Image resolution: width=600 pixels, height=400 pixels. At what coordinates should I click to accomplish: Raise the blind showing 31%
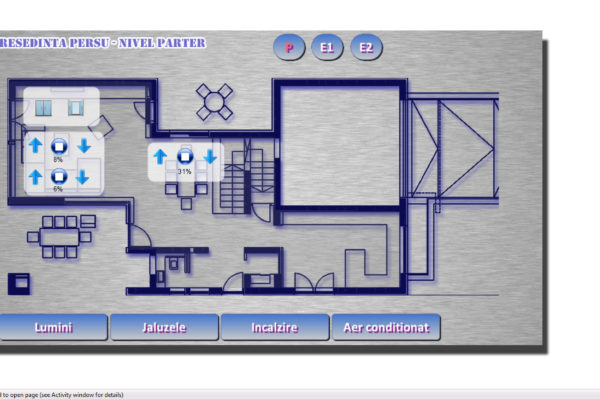click(x=160, y=157)
